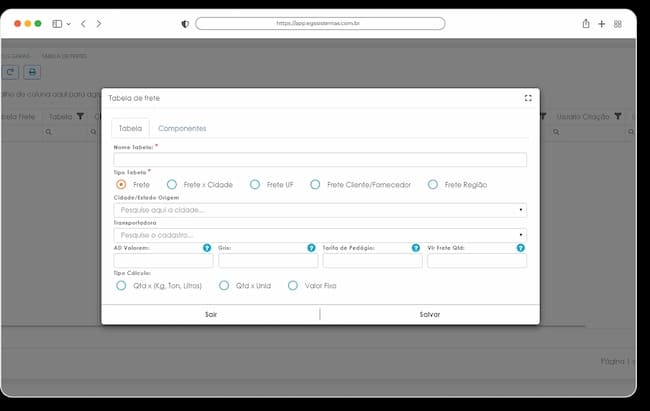
Task: Click the browser privacy shield icon
Action: tap(185, 24)
